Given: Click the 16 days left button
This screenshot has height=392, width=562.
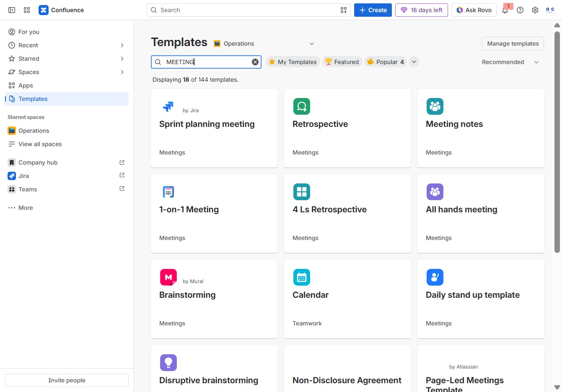Looking at the screenshot, I should [422, 10].
